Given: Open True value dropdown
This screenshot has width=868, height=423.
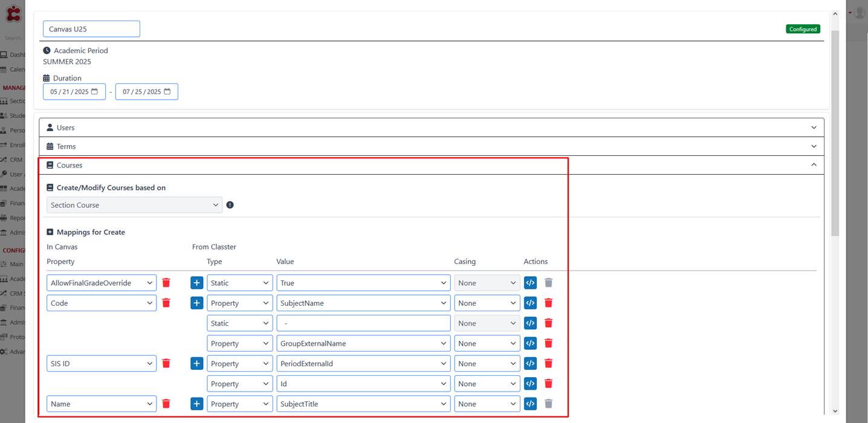Looking at the screenshot, I should pyautogui.click(x=363, y=283).
